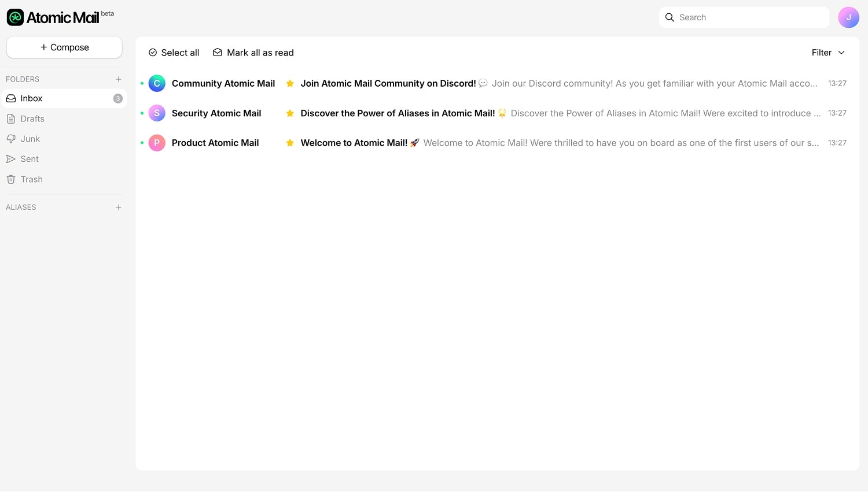Click the FOLDERS section header

tap(23, 79)
